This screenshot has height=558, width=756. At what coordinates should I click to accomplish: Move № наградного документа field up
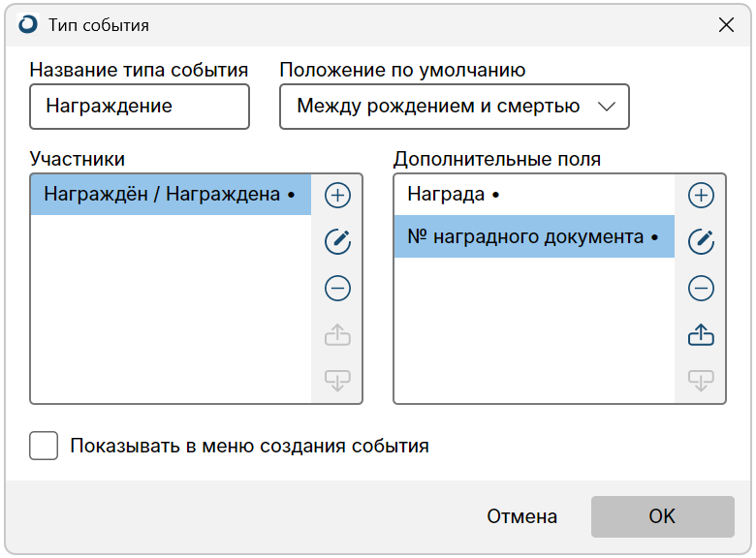[701, 334]
